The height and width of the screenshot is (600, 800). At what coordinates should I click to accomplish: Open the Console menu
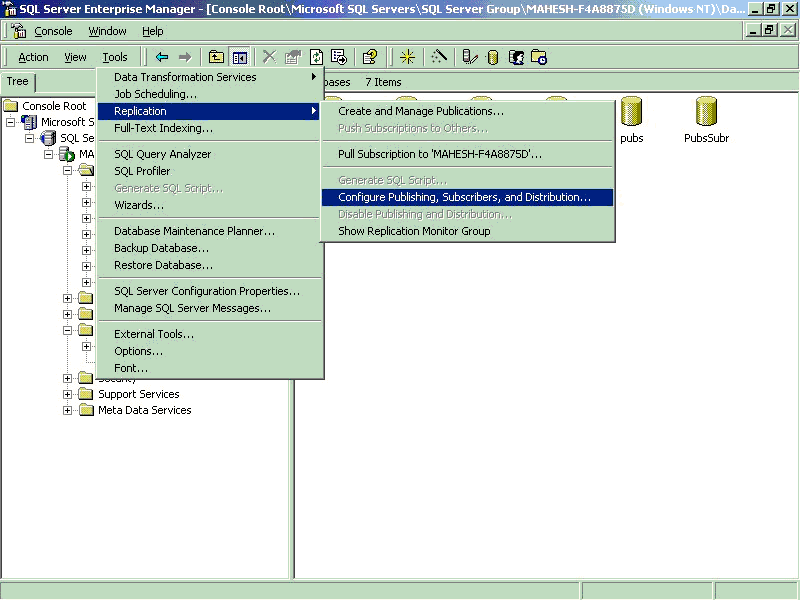53,31
